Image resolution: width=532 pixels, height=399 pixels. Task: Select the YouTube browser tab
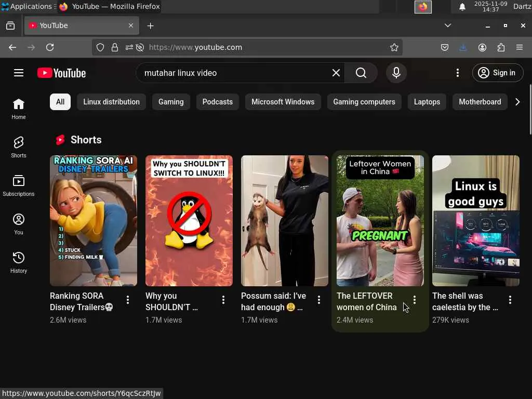tap(82, 25)
